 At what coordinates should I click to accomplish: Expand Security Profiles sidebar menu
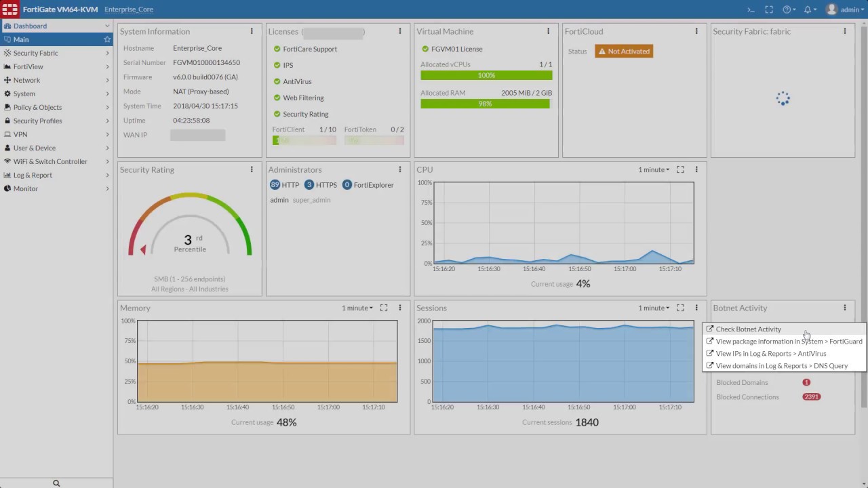(56, 121)
